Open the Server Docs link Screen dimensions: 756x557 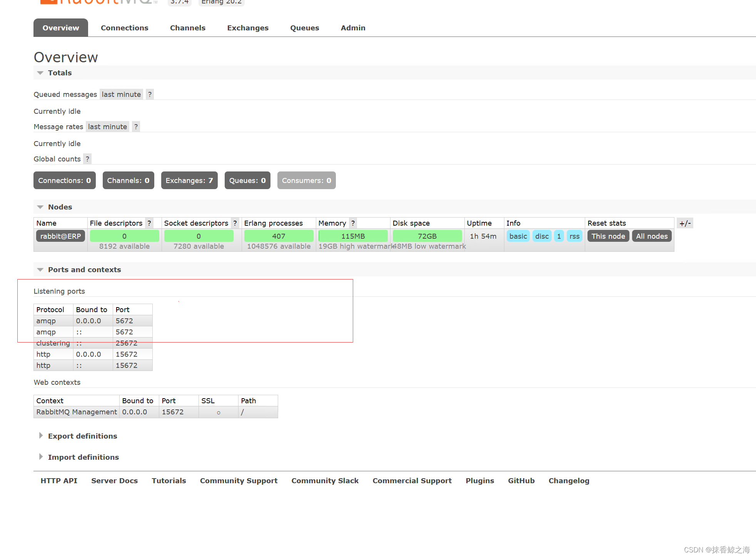click(x=114, y=481)
